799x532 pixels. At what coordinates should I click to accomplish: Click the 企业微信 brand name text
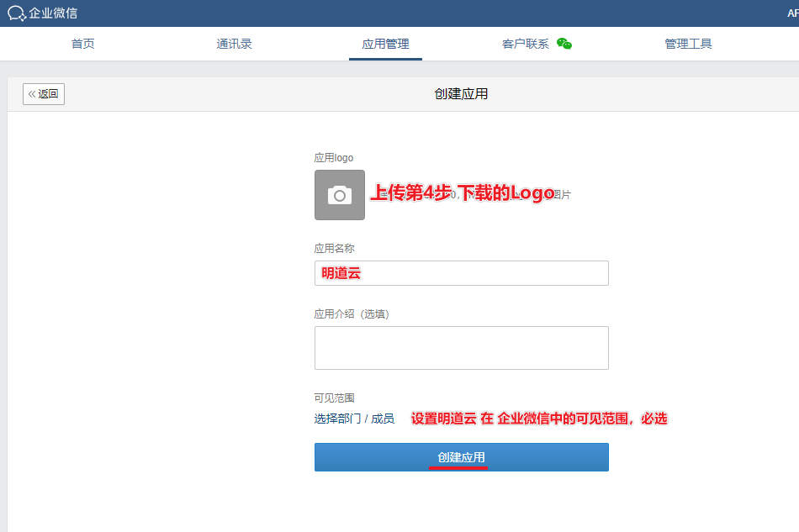[x=53, y=13]
